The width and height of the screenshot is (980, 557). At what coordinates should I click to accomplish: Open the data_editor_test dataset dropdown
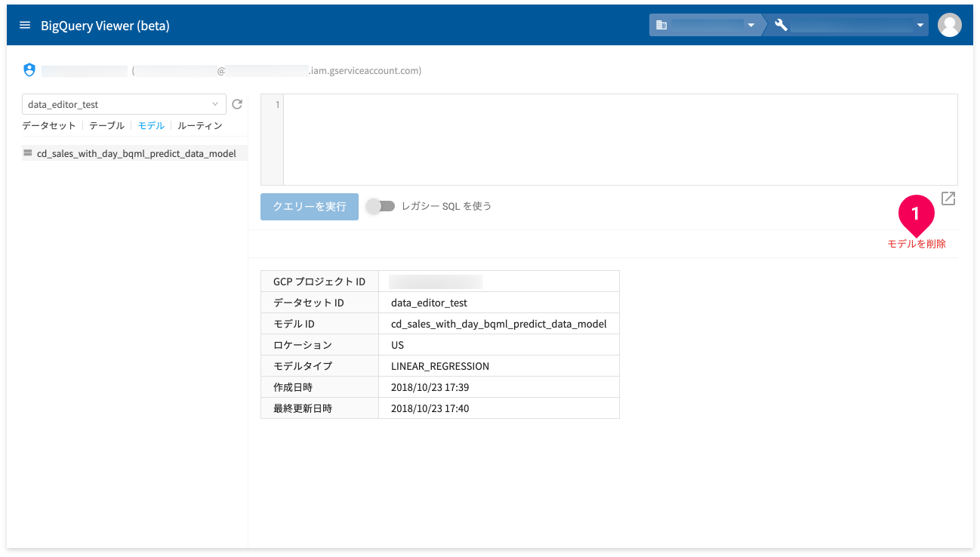[124, 104]
